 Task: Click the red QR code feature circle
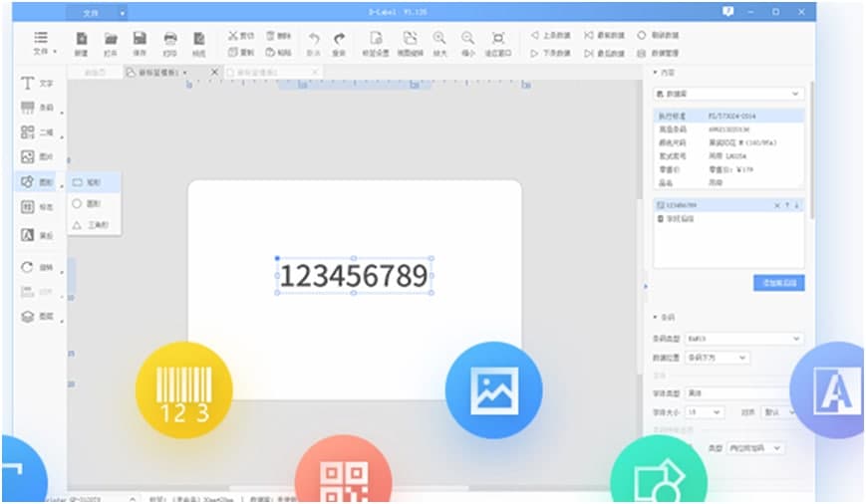coord(344,468)
